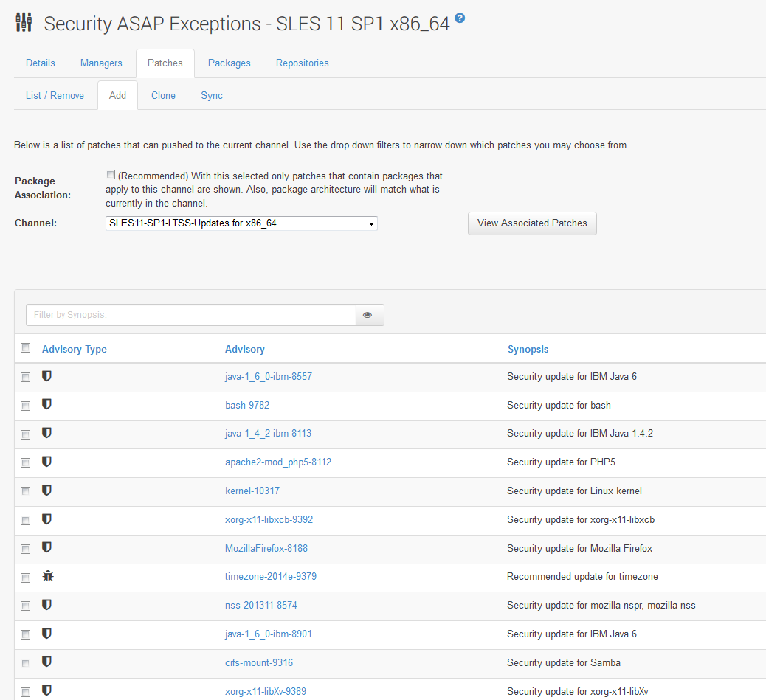Click the shield icon next to nss-201311-8574
The width and height of the screenshot is (766, 700).
[x=46, y=606]
